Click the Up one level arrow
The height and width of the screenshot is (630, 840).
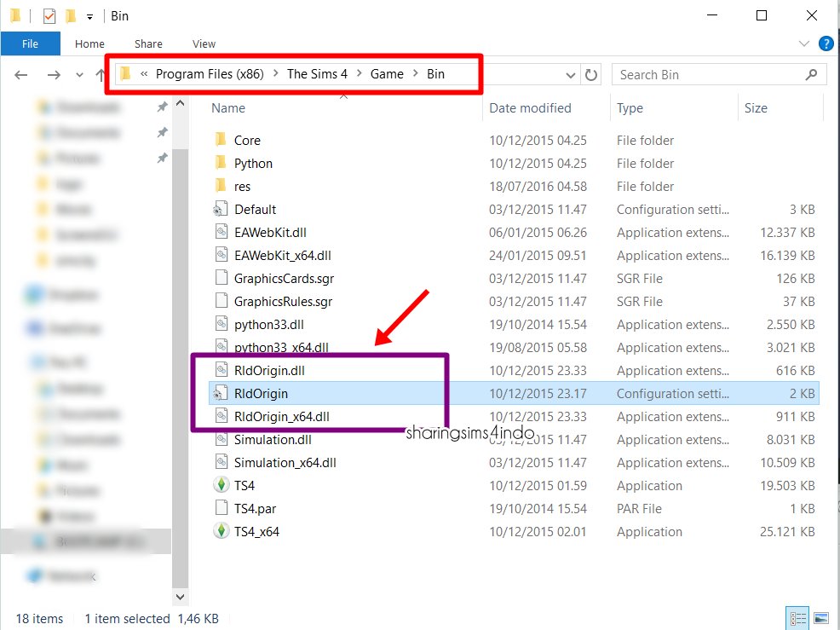pyautogui.click(x=101, y=75)
